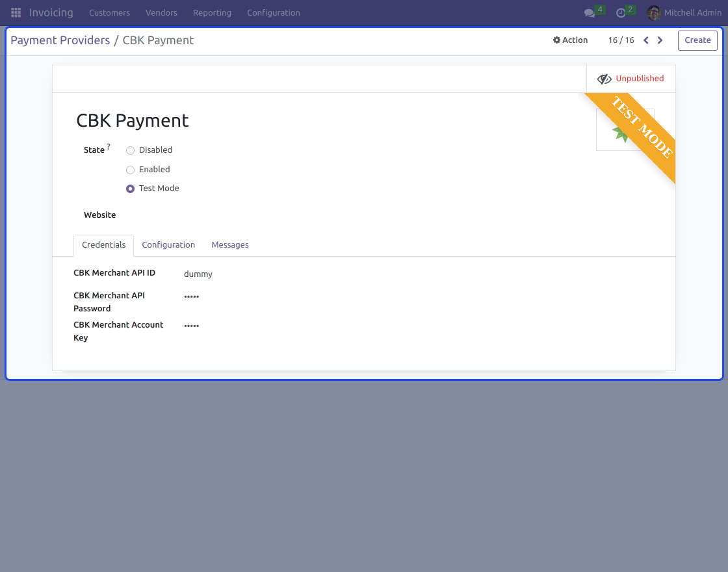Click the Mitchell Admin profile avatar

[x=653, y=12]
